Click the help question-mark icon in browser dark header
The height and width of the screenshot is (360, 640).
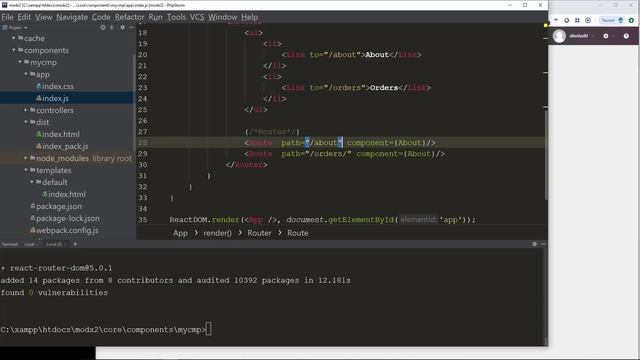click(626, 36)
